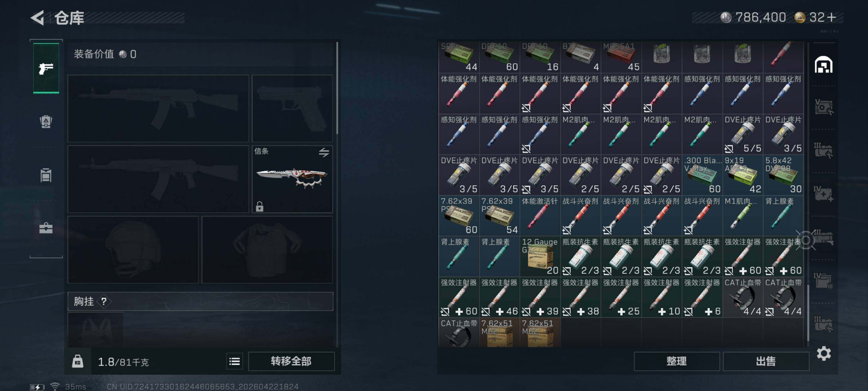868x391 pixels.
Task: Select the pistol weapons tab icon
Action: [46, 68]
